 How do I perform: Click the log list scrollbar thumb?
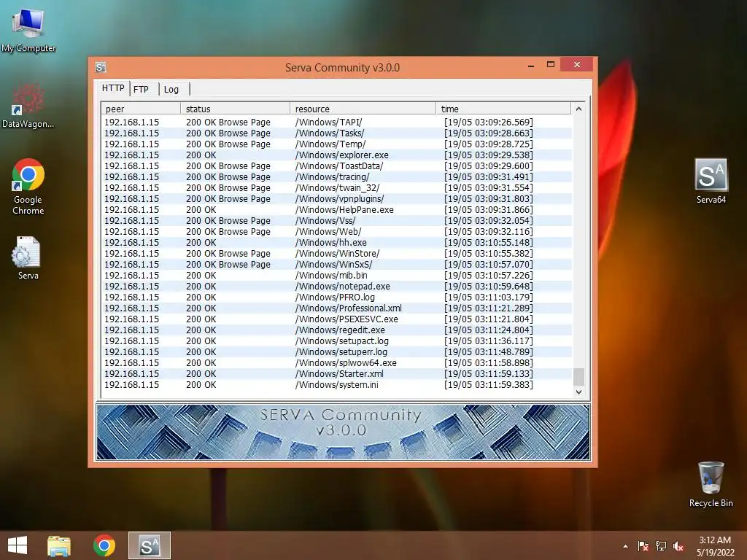(578, 377)
